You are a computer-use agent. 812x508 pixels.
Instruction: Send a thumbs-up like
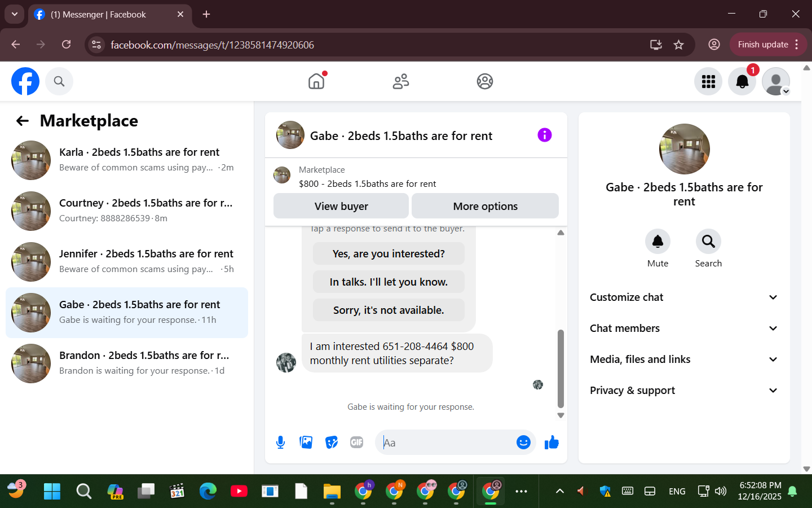(x=551, y=443)
